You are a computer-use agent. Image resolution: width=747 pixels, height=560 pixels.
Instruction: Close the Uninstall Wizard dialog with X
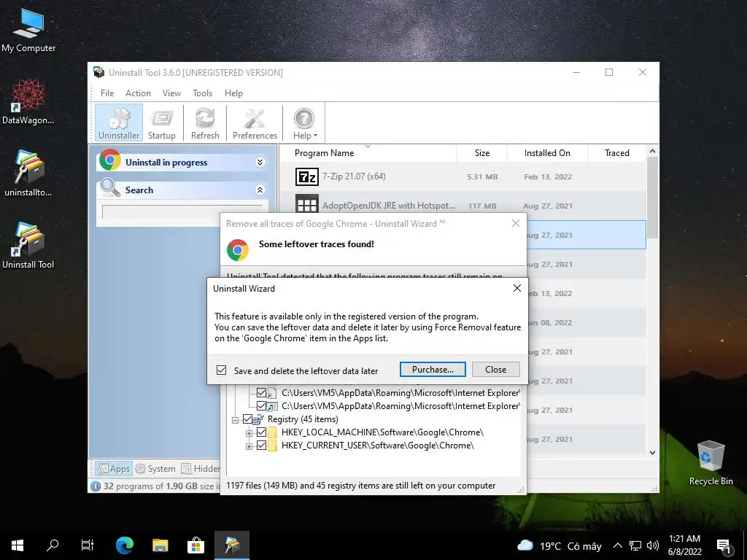click(x=517, y=288)
